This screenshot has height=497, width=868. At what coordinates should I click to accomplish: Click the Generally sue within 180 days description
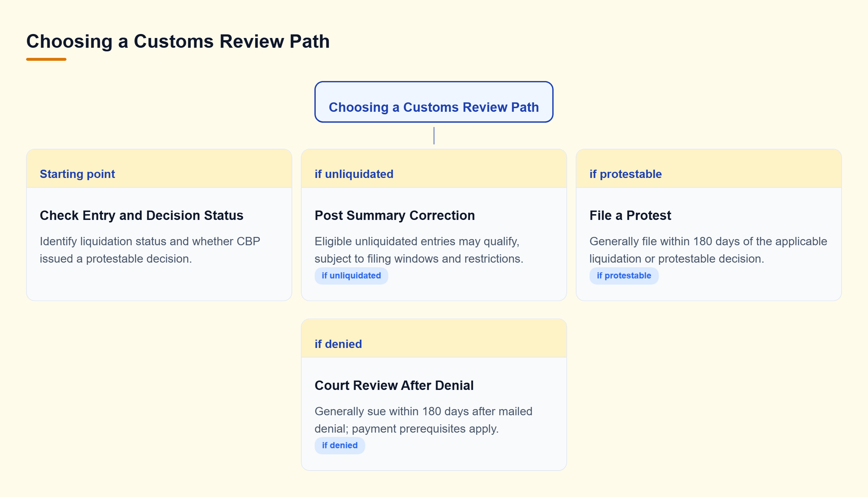pyautogui.click(x=424, y=420)
